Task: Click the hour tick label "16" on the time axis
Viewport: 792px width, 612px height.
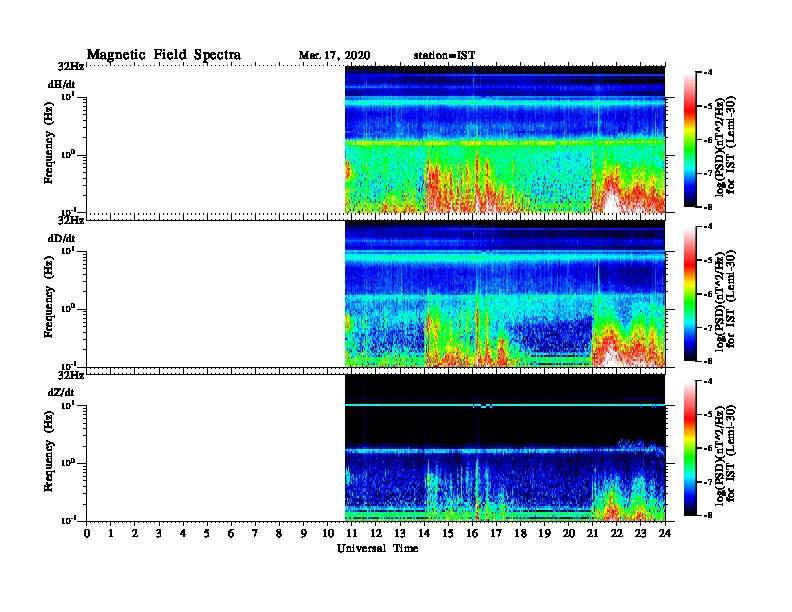Action: point(472,534)
